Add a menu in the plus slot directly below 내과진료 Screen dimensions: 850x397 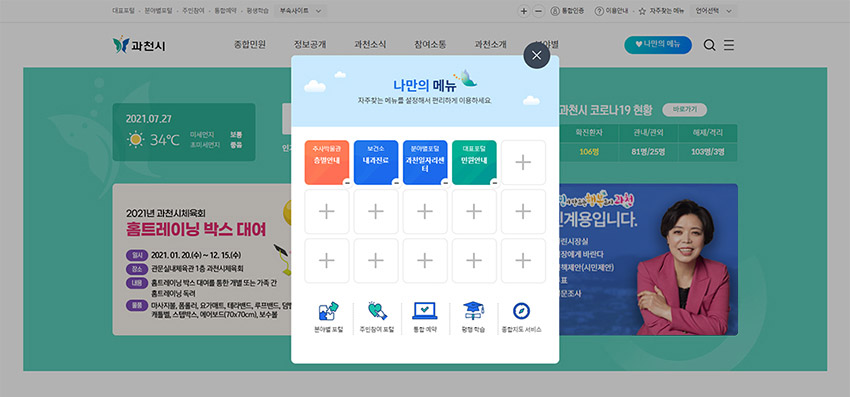click(376, 212)
